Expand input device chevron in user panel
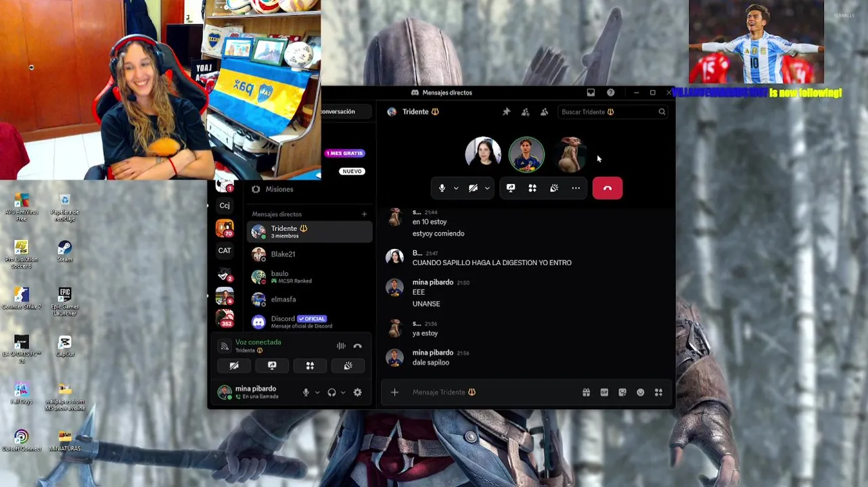Image resolution: width=868 pixels, height=487 pixels. click(x=317, y=392)
